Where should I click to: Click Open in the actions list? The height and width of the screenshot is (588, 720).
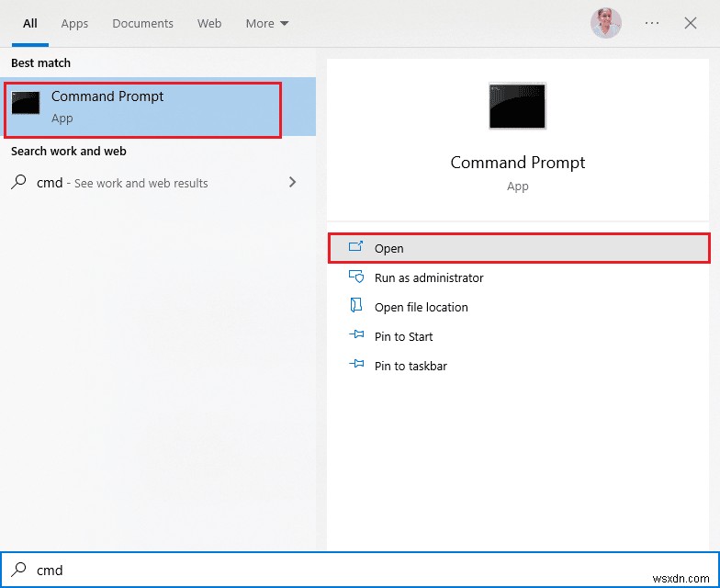[519, 248]
